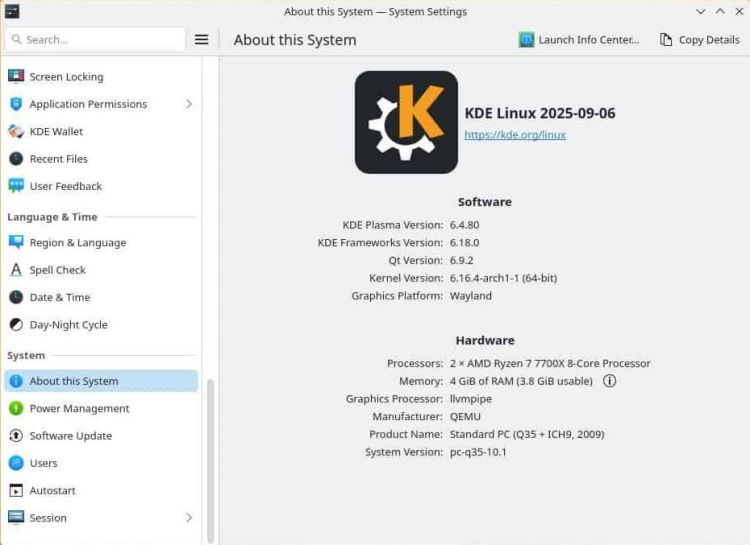Viewport: 750px width, 545px height.
Task: Open the hamburger menu next to search
Action: click(x=201, y=40)
